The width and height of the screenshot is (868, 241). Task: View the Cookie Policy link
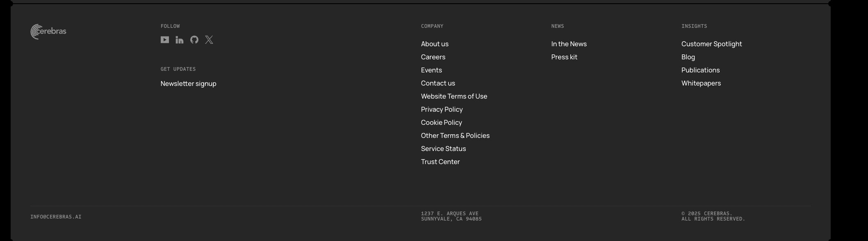coord(441,122)
